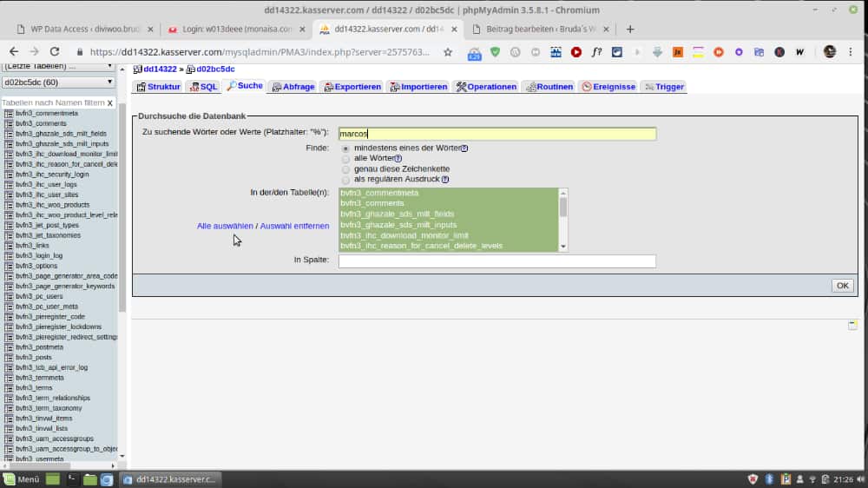This screenshot has height=488, width=868.
Task: Select 'mindestens eines der Wörter' radio option
Action: [x=345, y=148]
